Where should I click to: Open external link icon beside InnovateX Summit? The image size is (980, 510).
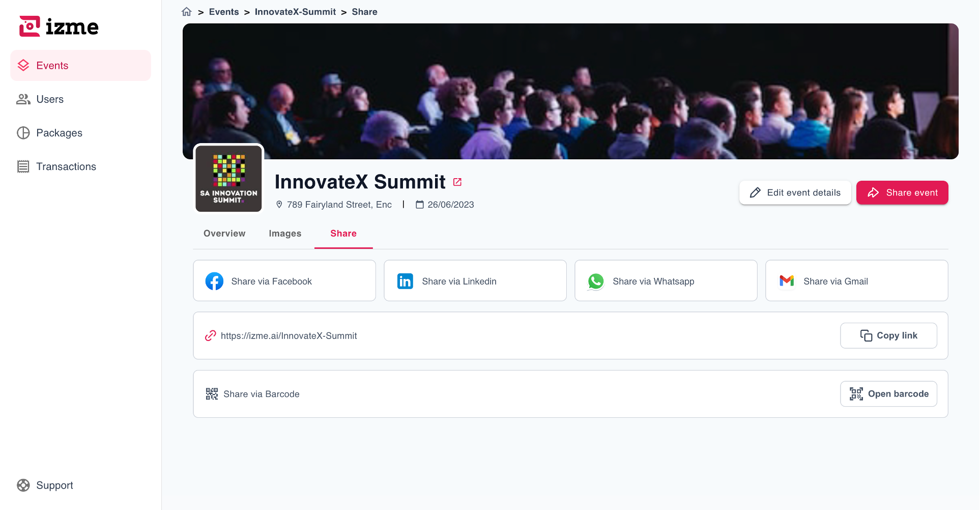coord(457,182)
